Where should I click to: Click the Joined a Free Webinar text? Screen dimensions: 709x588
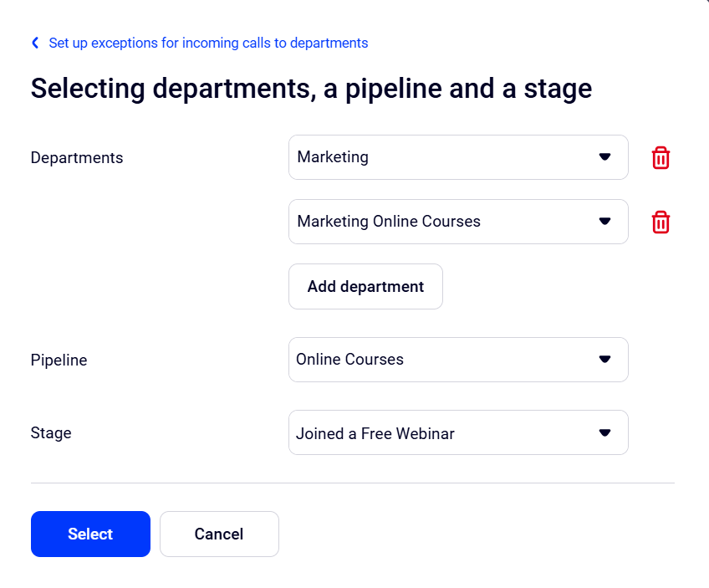coord(375,433)
